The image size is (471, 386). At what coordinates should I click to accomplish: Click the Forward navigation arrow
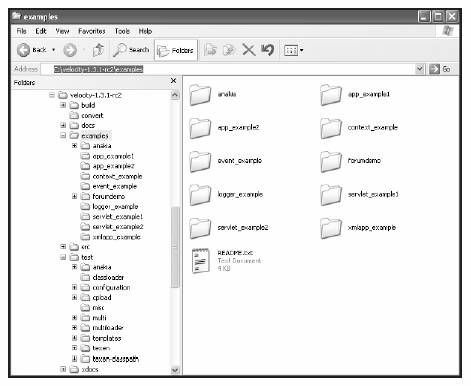tap(70, 50)
